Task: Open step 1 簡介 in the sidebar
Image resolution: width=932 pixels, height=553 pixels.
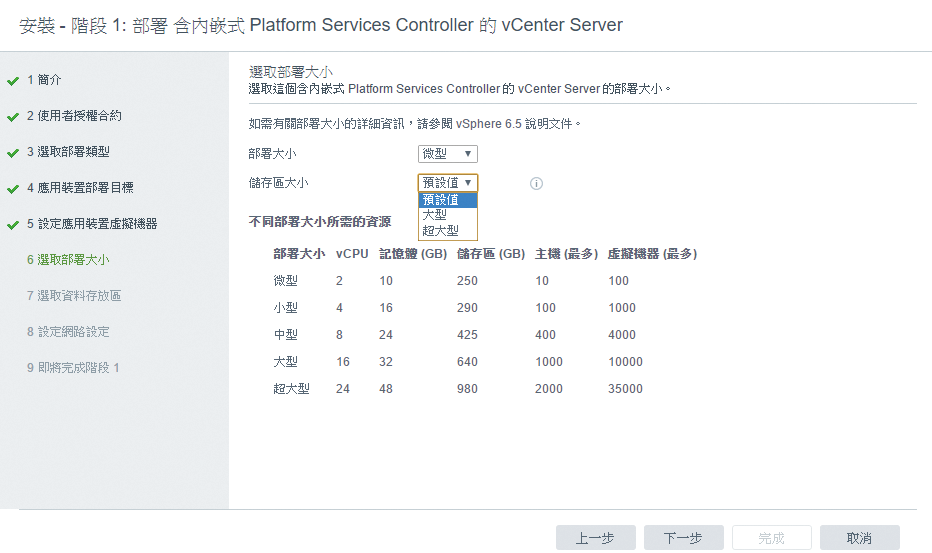Action: [44, 80]
